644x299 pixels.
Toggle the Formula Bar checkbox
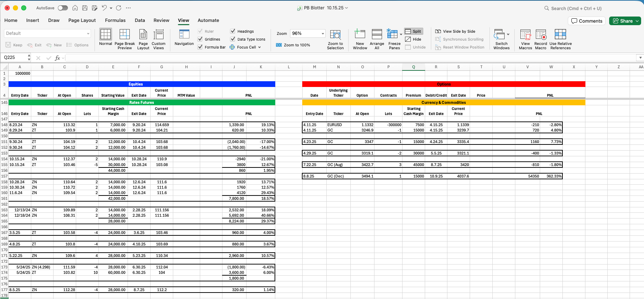pyautogui.click(x=200, y=47)
